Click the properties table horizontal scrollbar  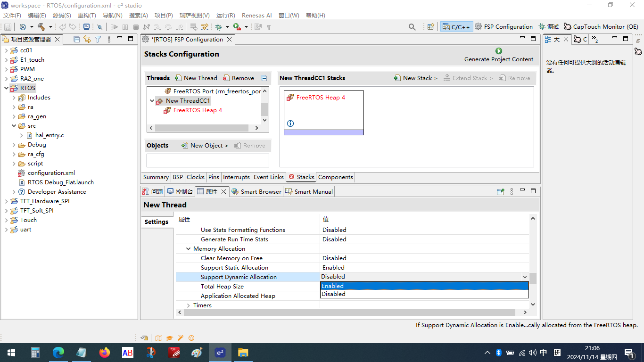pos(349,312)
